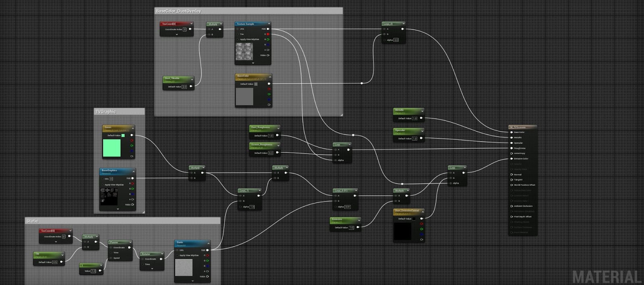The width and height of the screenshot is (644, 285).
Task: Click the Anisotropy input pin on M_TVScreens
Action: (x=512, y=153)
